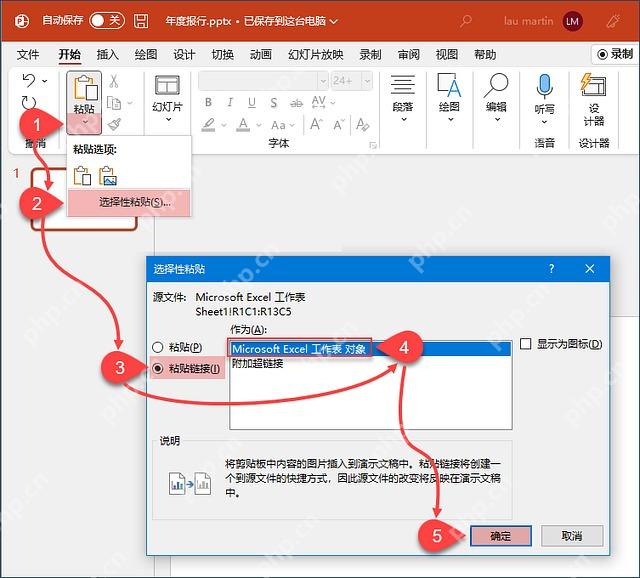Open the 编辑 editing group
The height and width of the screenshot is (578, 640).
tap(496, 98)
